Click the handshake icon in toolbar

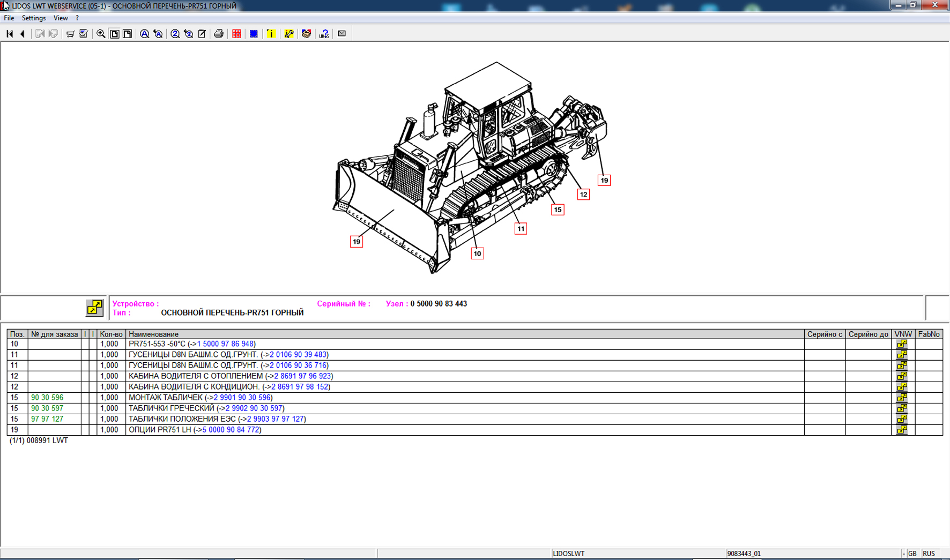point(306,34)
